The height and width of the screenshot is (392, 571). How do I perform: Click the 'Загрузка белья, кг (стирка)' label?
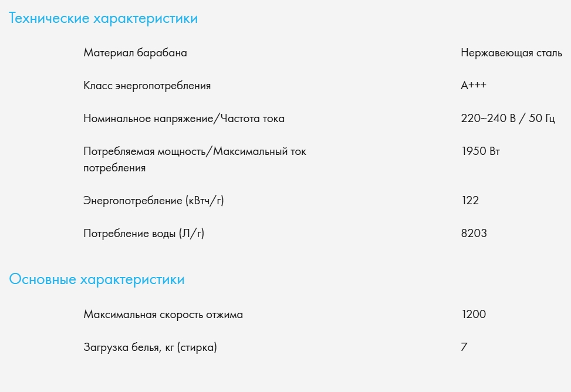pyautogui.click(x=150, y=348)
